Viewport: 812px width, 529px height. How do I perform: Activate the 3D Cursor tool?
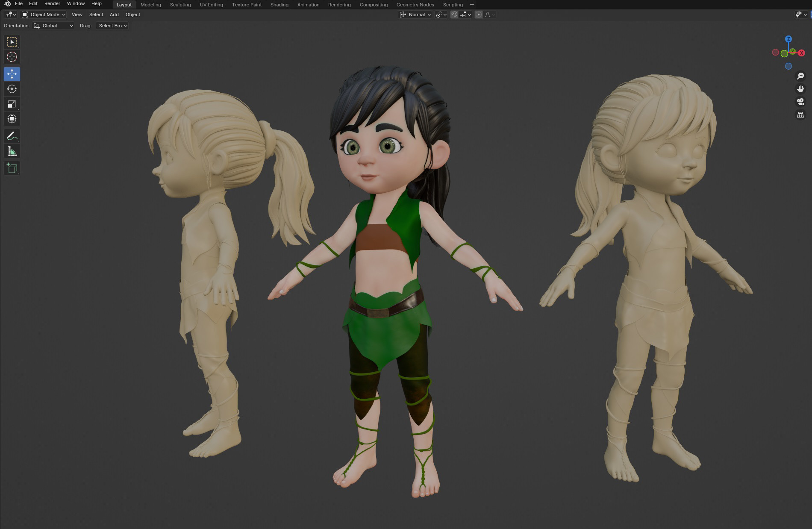[12, 57]
